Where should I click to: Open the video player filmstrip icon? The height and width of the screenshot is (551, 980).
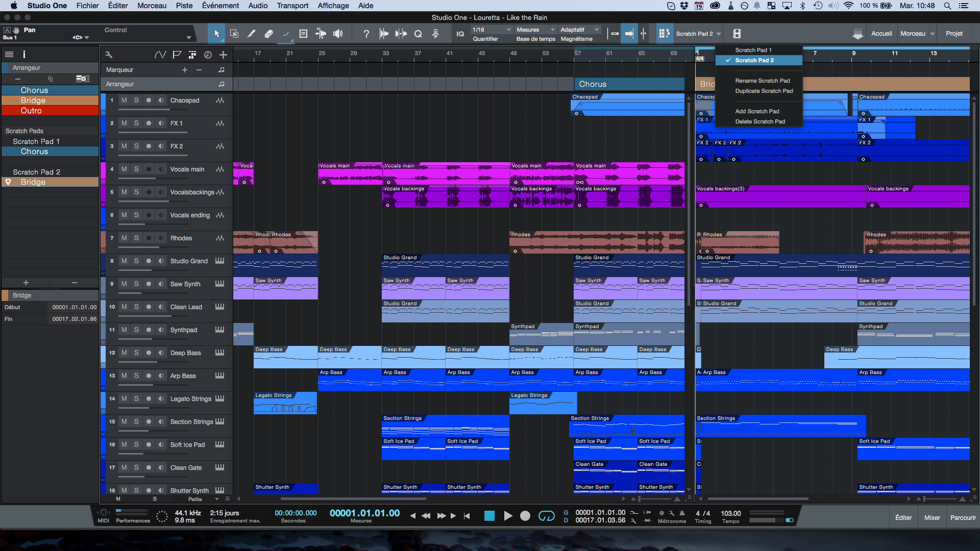coord(737,34)
